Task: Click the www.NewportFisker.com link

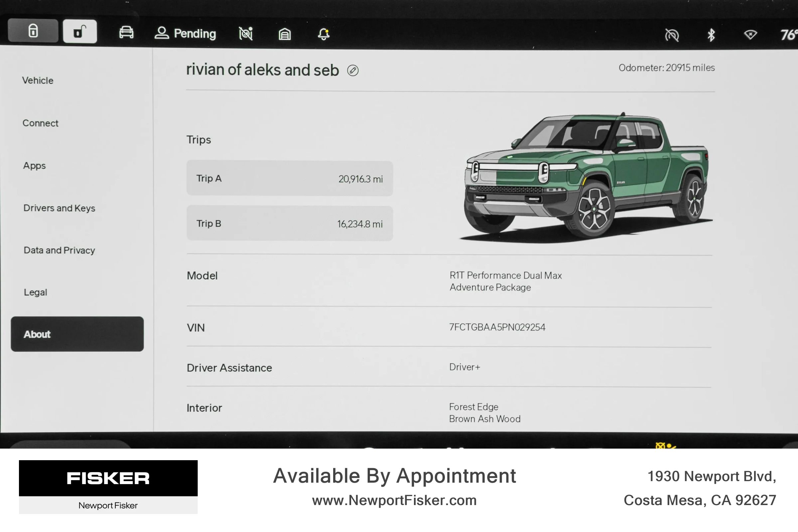Action: pos(394,500)
